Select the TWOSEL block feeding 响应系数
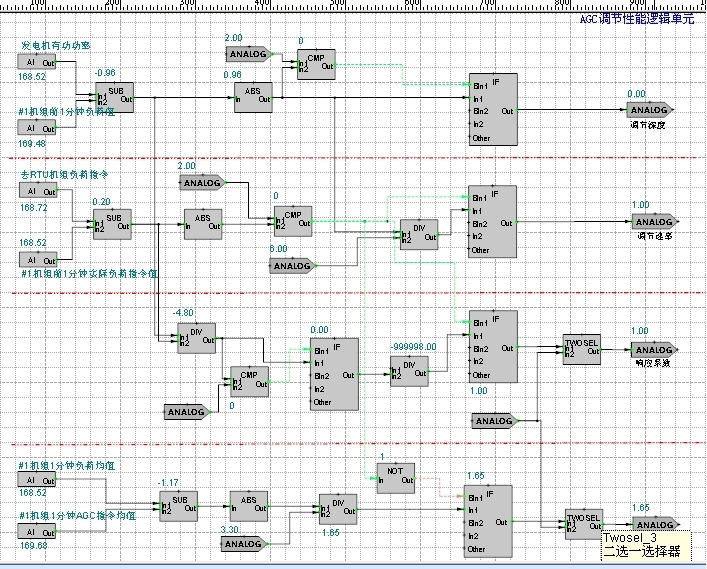Viewport: 707px width, 569px height. click(x=581, y=350)
